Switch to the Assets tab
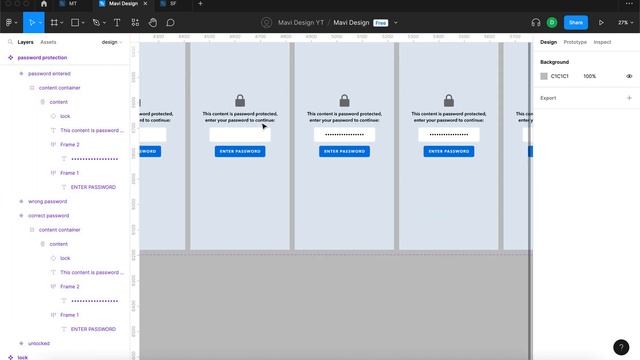Screen dimensions: 640x360 pyautogui.click(x=48, y=42)
